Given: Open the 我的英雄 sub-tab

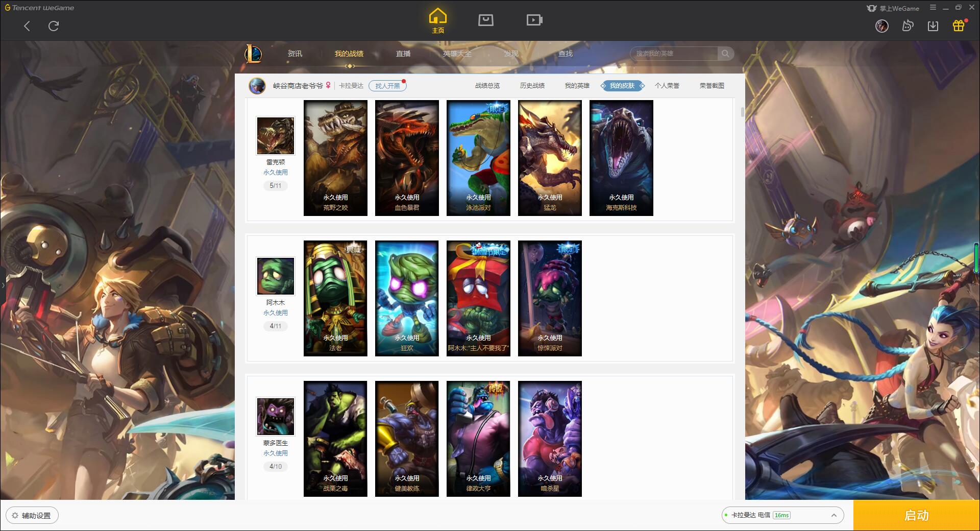Looking at the screenshot, I should [577, 86].
